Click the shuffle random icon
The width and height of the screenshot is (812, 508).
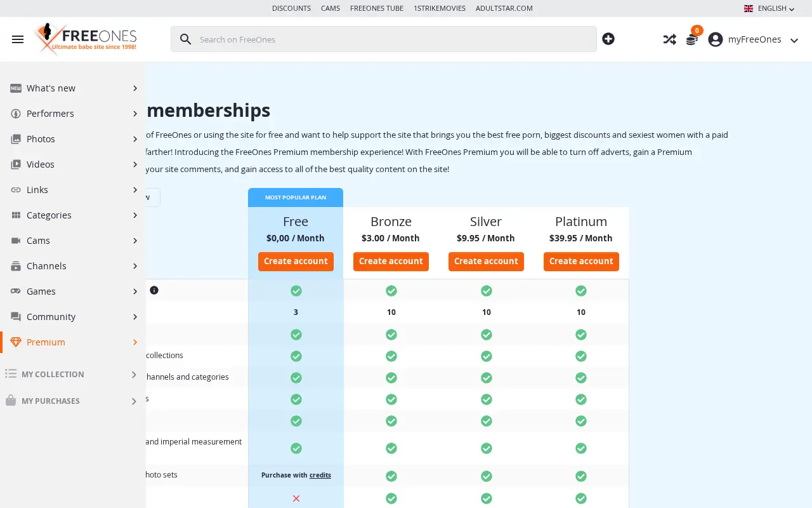669,39
